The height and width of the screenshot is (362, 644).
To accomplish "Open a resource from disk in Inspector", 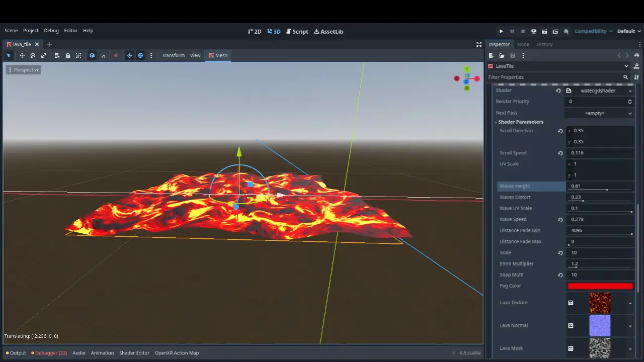I will click(x=502, y=55).
